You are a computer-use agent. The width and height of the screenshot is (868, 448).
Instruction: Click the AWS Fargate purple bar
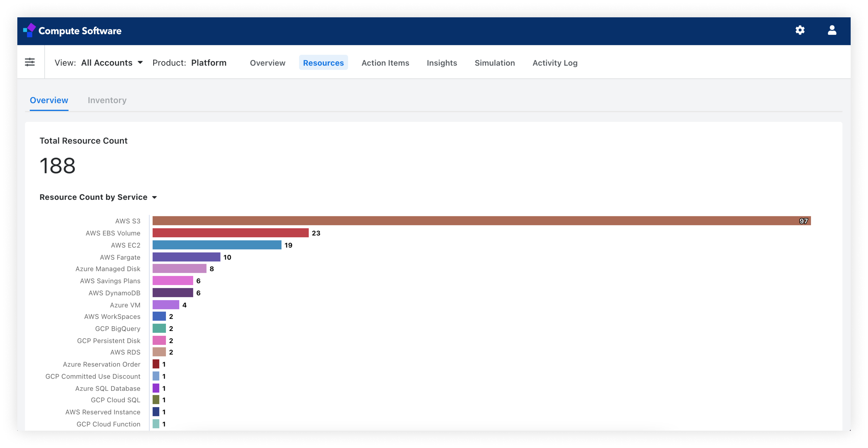[x=186, y=257]
